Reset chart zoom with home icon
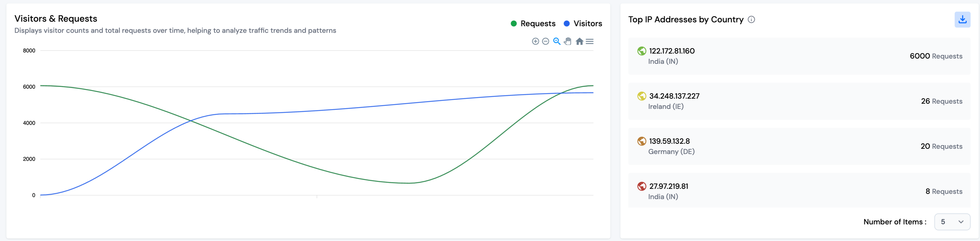The width and height of the screenshot is (980, 241). [579, 41]
